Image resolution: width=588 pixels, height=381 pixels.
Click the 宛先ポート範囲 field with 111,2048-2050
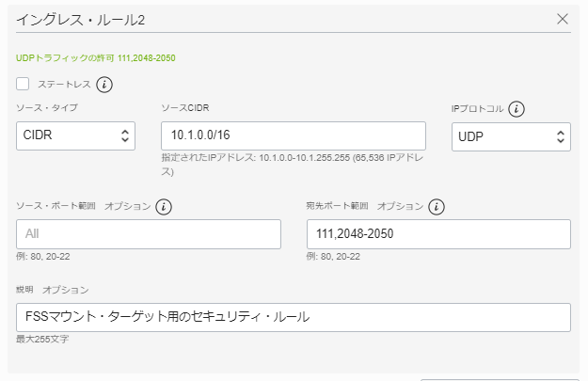click(x=437, y=234)
